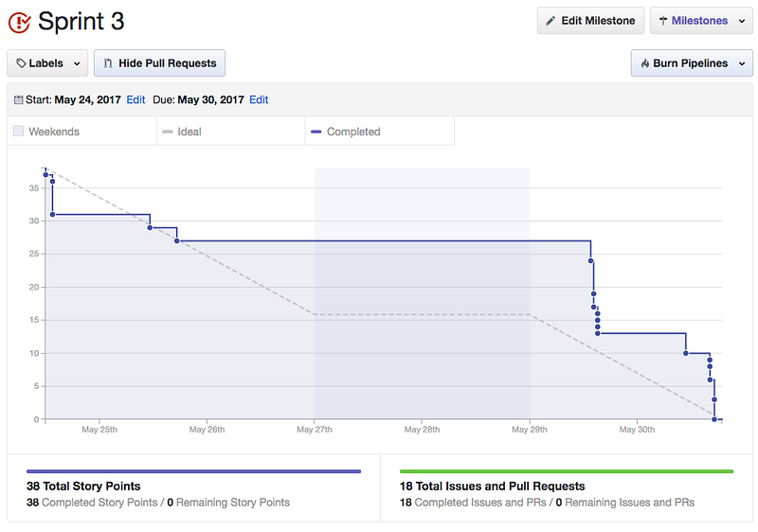The height and width of the screenshot is (532, 758).
Task: Click the red sprint milestone overdue icon
Action: coord(20,22)
